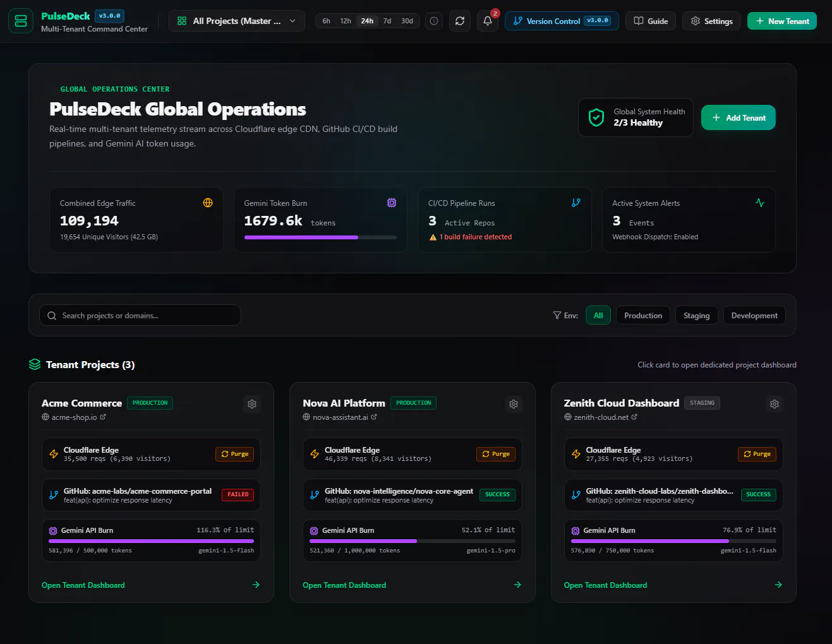Viewport: 832px width, 644px height.
Task: Click Nova AI Platform Gemini API Burn bar
Action: click(x=413, y=541)
